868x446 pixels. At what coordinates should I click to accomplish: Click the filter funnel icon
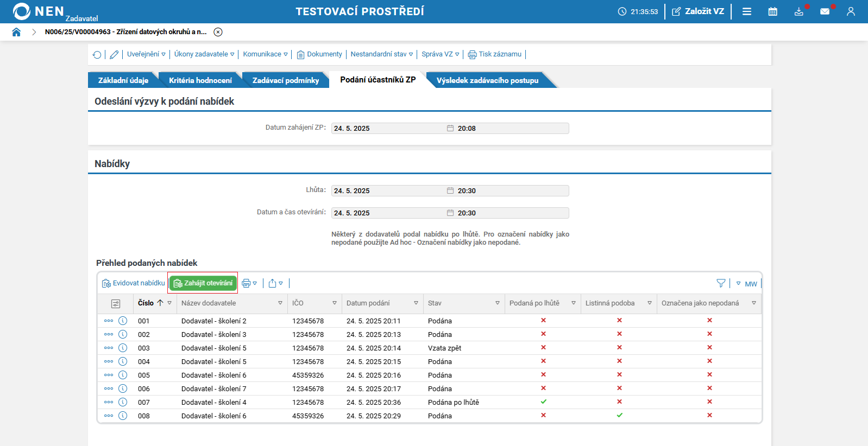721,283
